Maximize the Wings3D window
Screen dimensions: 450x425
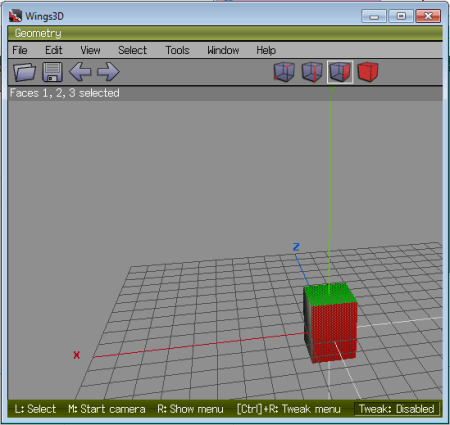pos(401,16)
